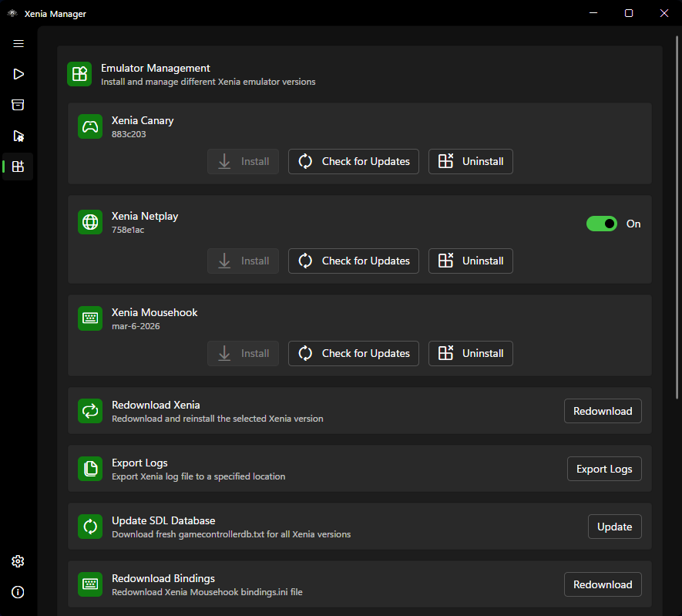Uninstall Xenia Canary

[471, 161]
